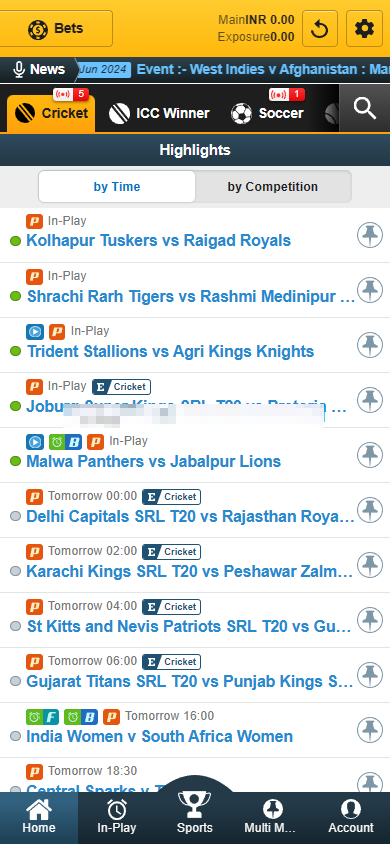Image resolution: width=390 pixels, height=844 pixels.
Task: Open Shrachi Rarh Tigers vs Rashmi Medinipur match
Action: tap(191, 296)
